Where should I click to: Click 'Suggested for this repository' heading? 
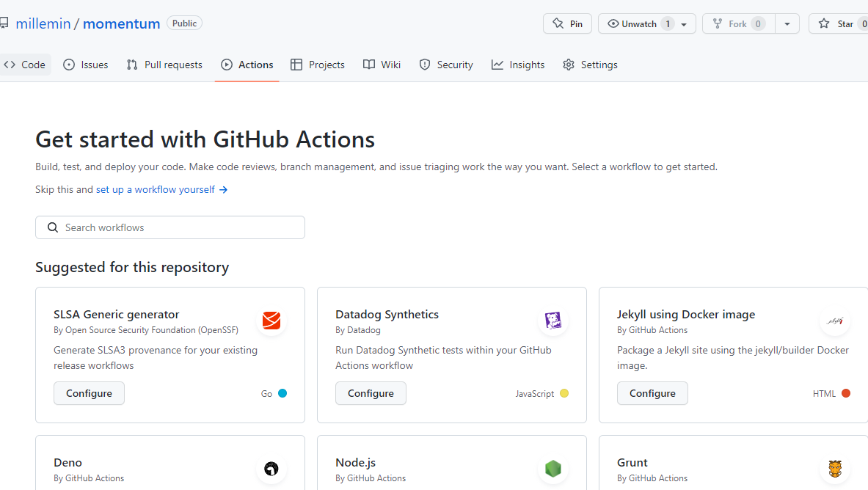point(132,268)
